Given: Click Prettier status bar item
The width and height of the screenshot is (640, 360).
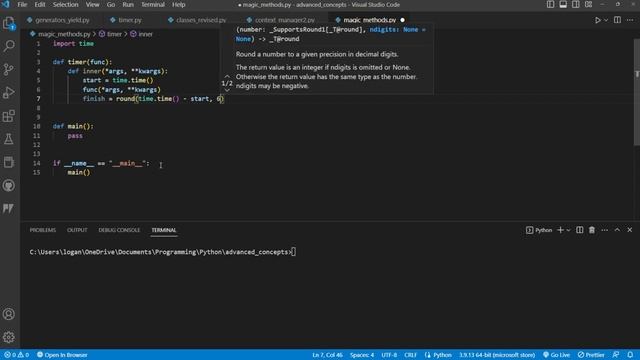Looking at the screenshot, I should click(x=591, y=355).
